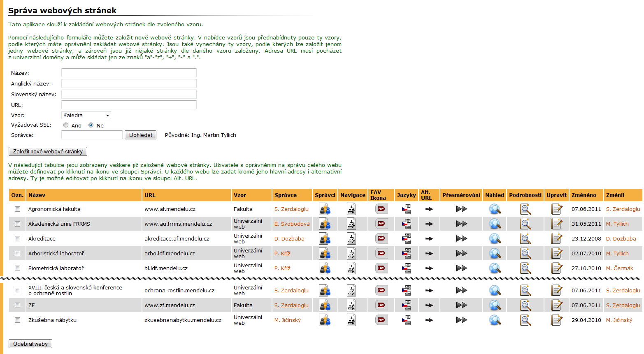Click date cell 29.04.2010
This screenshot has width=644, height=354.
pyautogui.click(x=586, y=320)
